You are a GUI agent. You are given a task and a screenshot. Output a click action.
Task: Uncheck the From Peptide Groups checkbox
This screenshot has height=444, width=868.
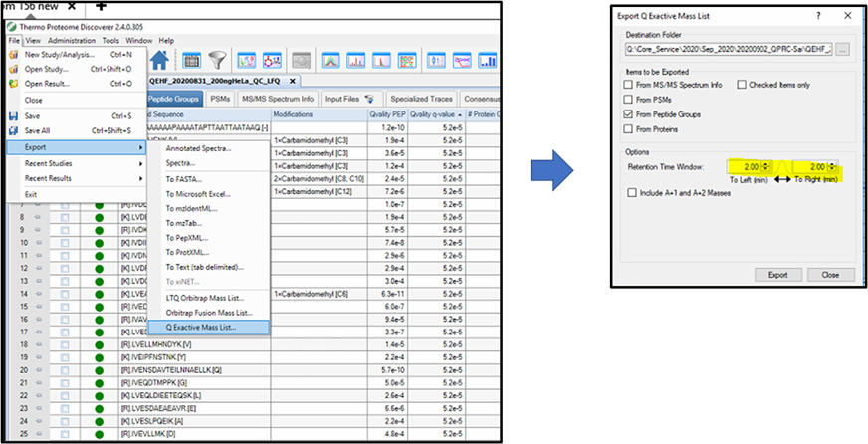coord(628,114)
